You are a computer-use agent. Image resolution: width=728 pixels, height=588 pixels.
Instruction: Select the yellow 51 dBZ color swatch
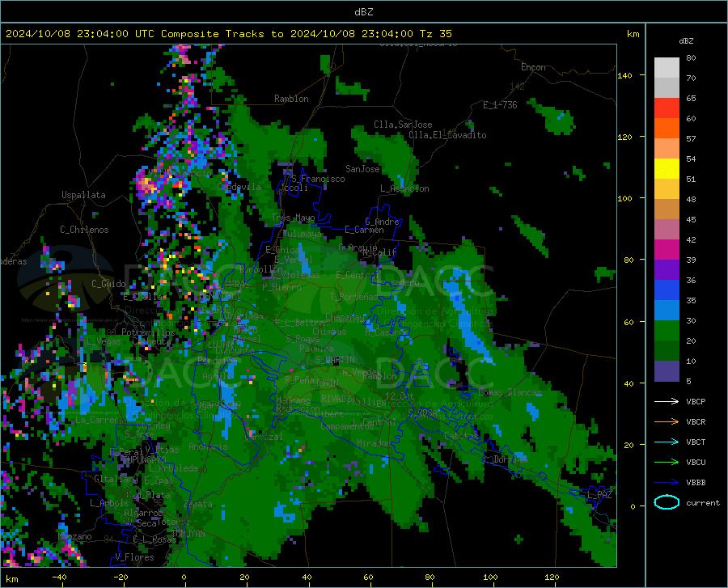(x=667, y=169)
